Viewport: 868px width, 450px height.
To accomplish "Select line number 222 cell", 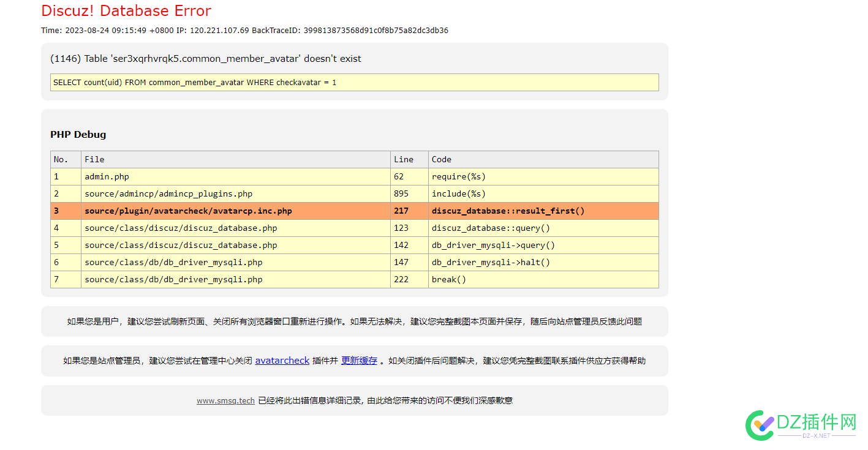I will 409,279.
